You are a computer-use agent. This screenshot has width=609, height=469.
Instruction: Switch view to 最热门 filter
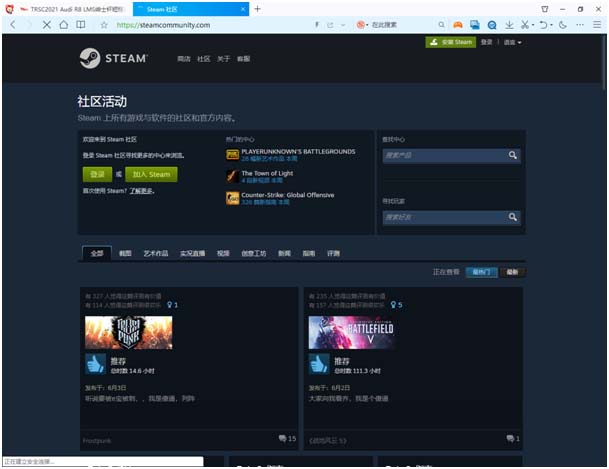(482, 272)
